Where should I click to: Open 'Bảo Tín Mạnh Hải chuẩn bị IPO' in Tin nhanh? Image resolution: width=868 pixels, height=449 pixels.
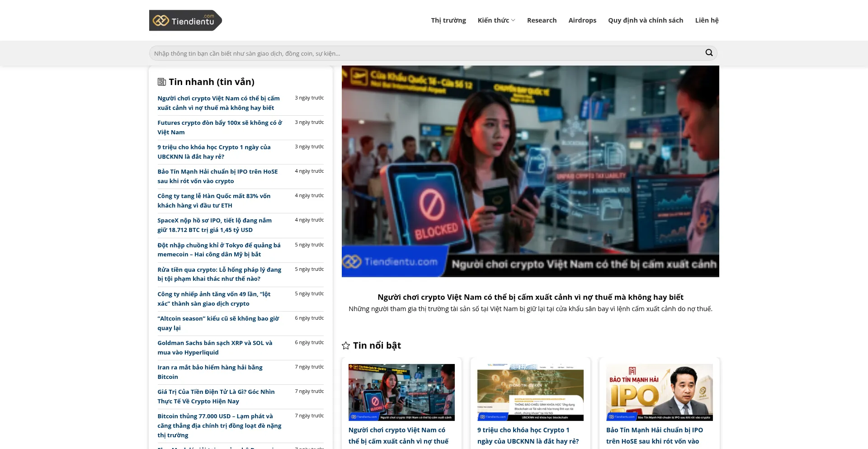coord(217,176)
